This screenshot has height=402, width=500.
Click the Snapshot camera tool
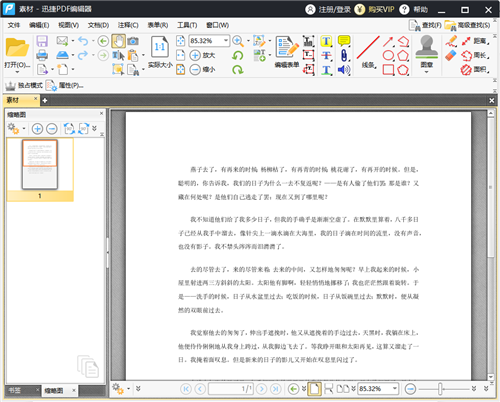(x=133, y=41)
